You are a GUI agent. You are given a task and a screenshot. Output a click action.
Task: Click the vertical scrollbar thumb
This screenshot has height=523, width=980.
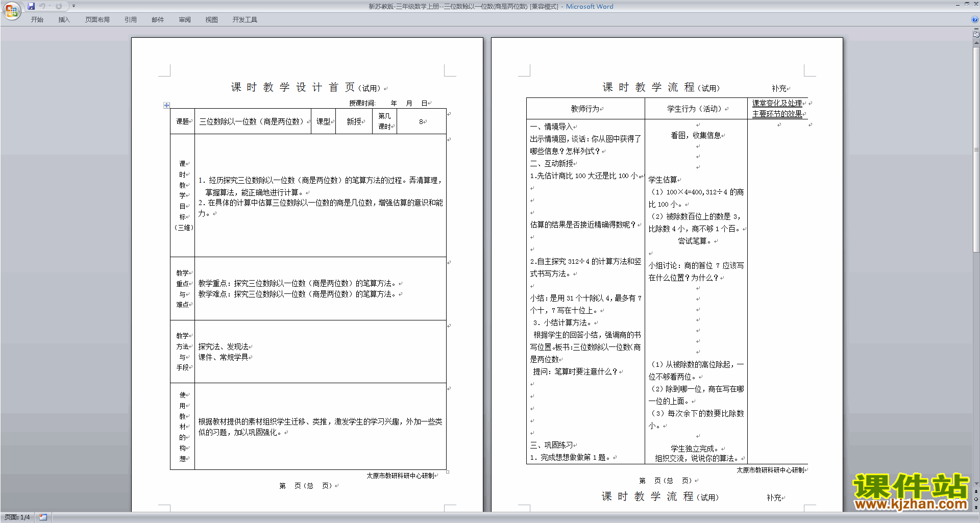click(976, 150)
